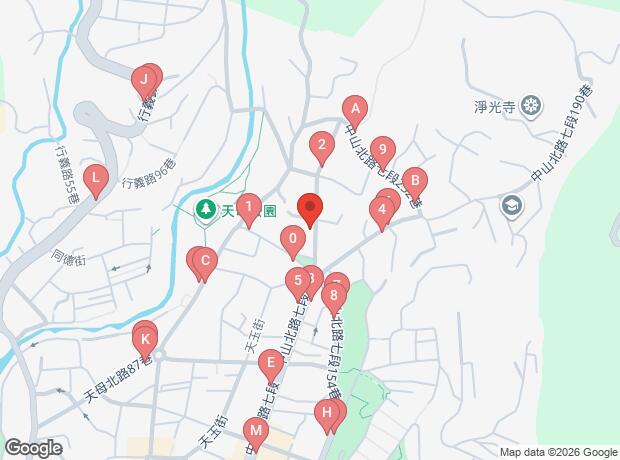Select the marker labeled L
The image size is (620, 460).
tap(96, 182)
